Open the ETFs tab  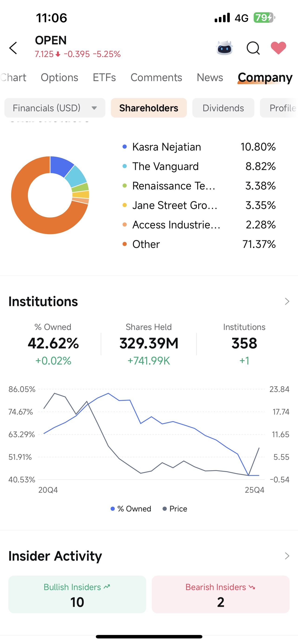(x=104, y=77)
